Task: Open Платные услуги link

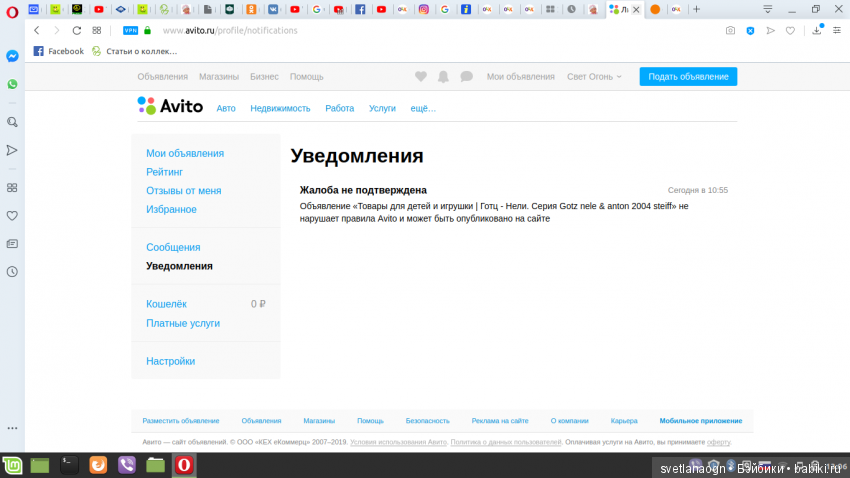Action: coord(183,323)
